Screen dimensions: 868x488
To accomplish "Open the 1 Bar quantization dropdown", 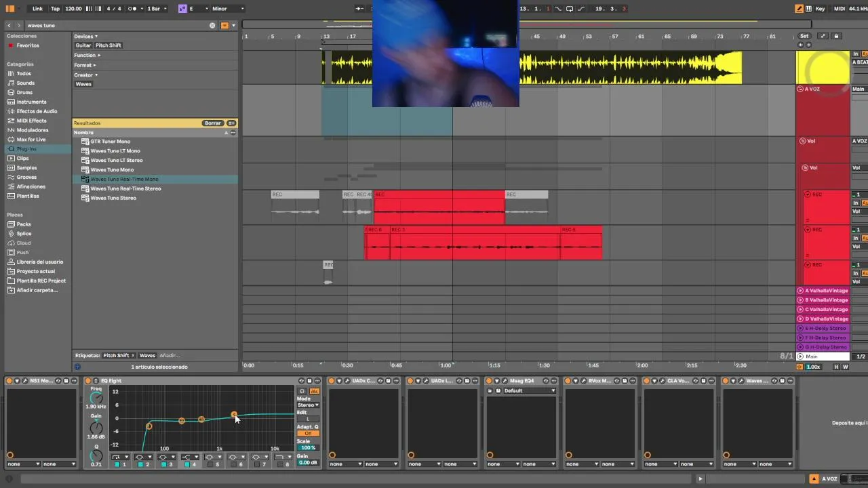I will pos(157,8).
